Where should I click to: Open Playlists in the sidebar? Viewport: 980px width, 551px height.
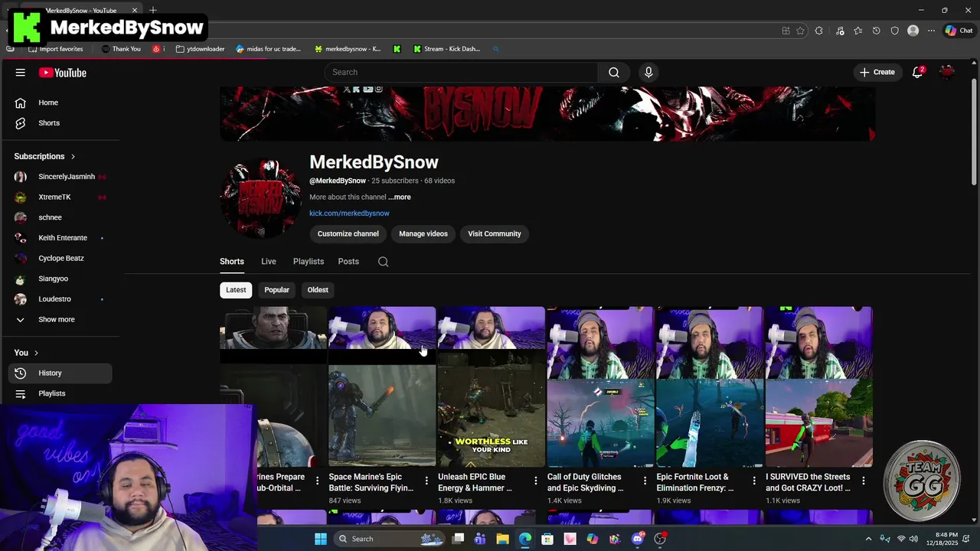[x=60, y=393]
